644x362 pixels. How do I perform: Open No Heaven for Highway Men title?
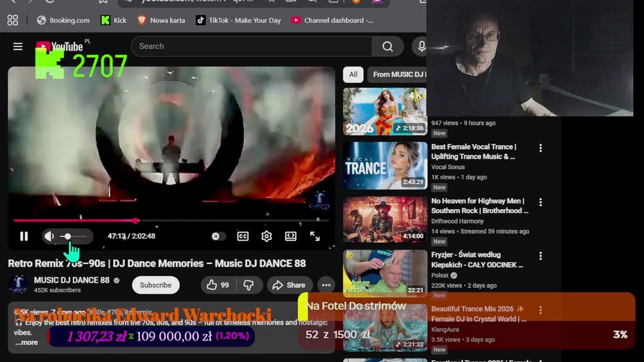[x=479, y=206]
